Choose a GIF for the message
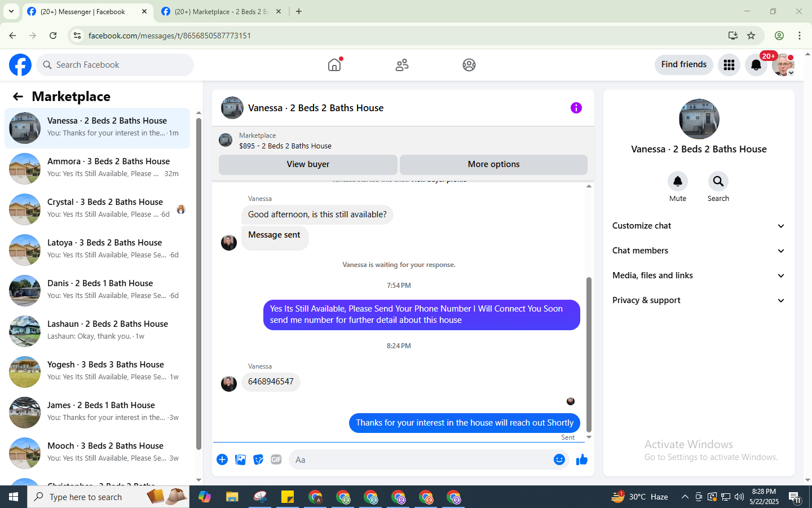 click(276, 459)
